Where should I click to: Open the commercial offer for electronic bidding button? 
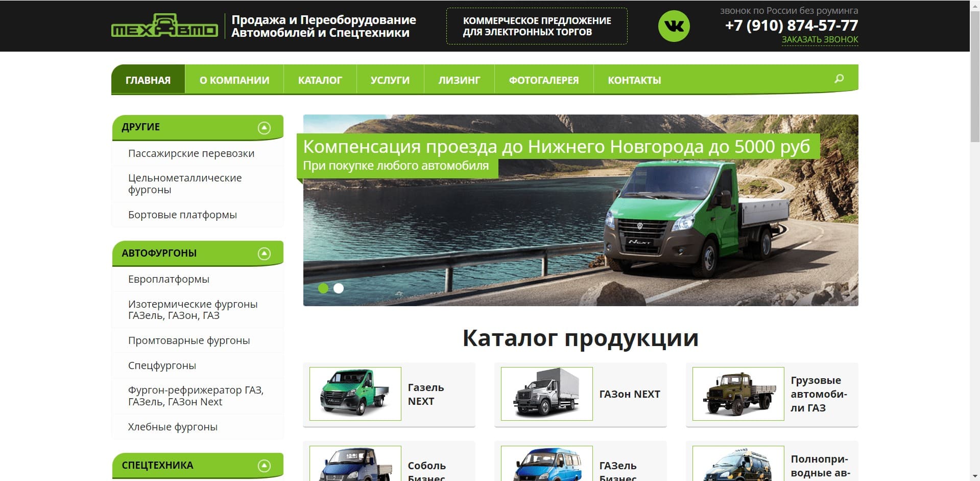537,26
